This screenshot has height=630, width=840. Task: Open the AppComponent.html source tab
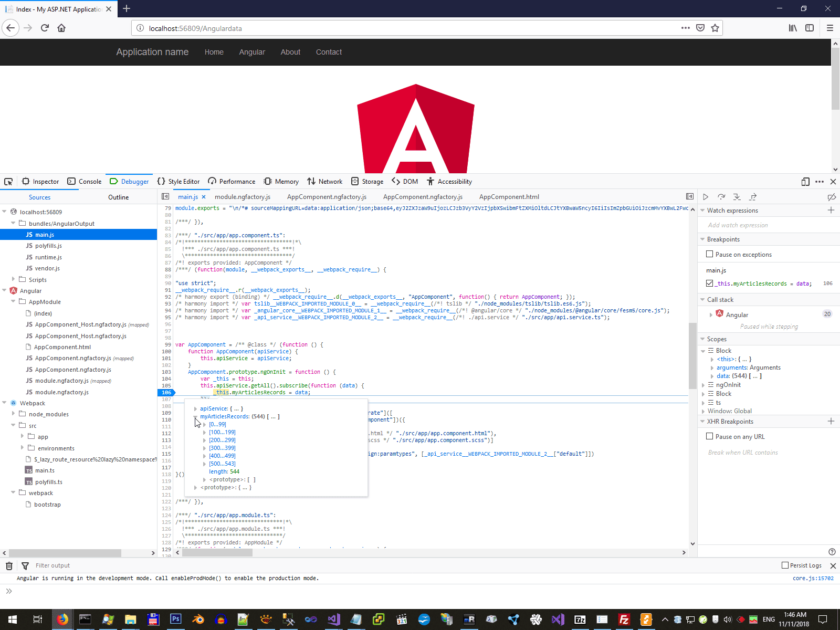tap(509, 197)
